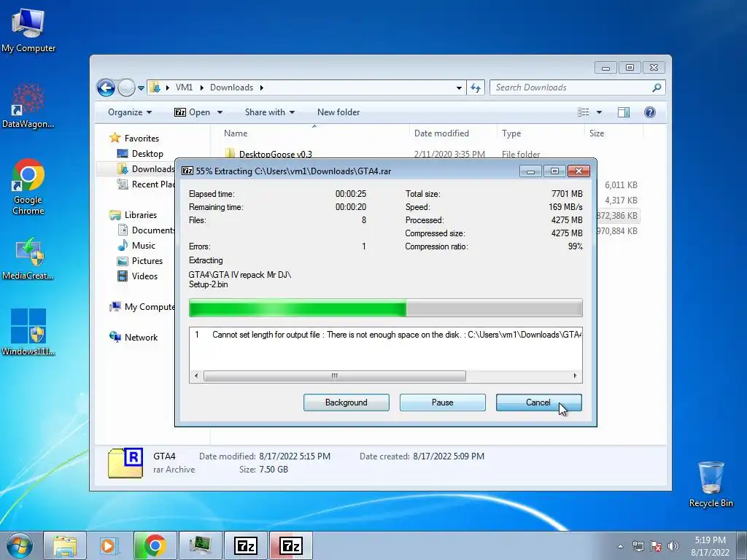Image resolution: width=747 pixels, height=560 pixels.
Task: Switch to second 7-Zip taskbar window
Action: point(290,545)
